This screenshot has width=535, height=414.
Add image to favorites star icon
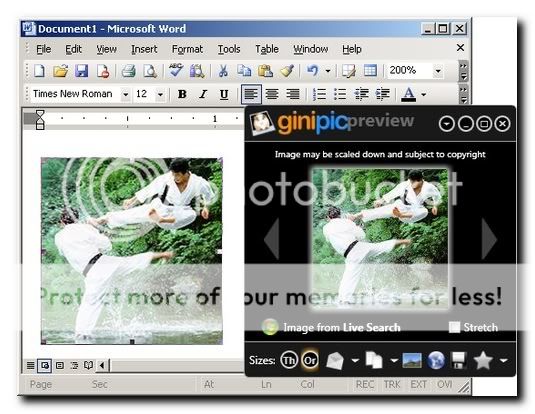483,360
